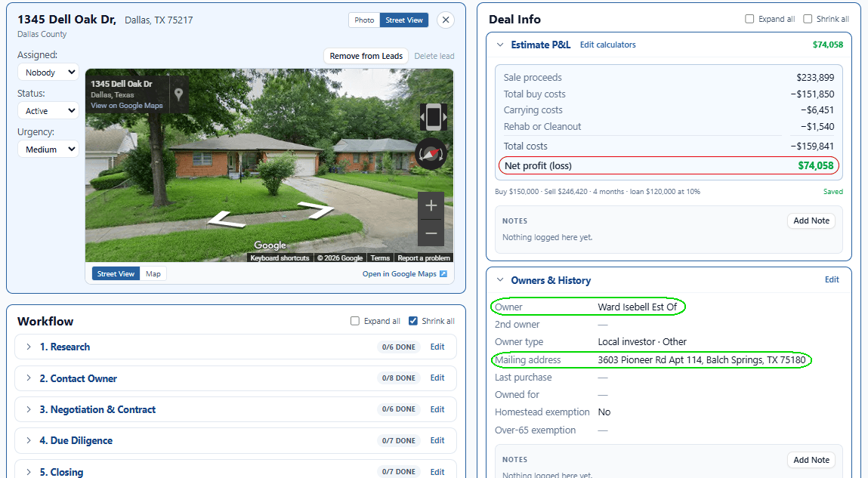868x478 pixels.
Task: Click external link icon beside Open in Google Maps
Action: coord(443,274)
